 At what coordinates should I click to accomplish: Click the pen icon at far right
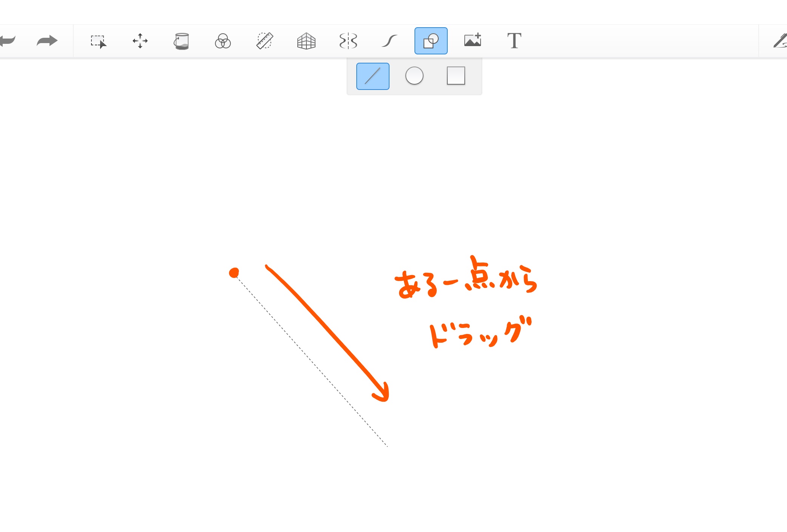[780, 41]
